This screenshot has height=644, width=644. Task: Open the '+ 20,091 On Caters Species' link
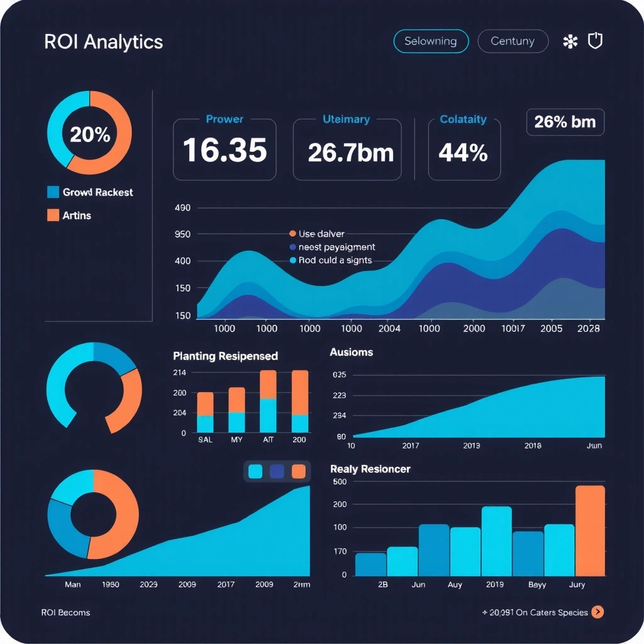[x=535, y=612]
